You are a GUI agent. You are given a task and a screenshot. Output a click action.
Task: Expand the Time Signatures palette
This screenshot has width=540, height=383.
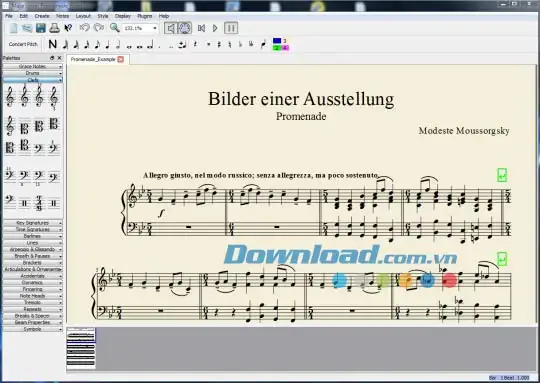(x=33, y=229)
